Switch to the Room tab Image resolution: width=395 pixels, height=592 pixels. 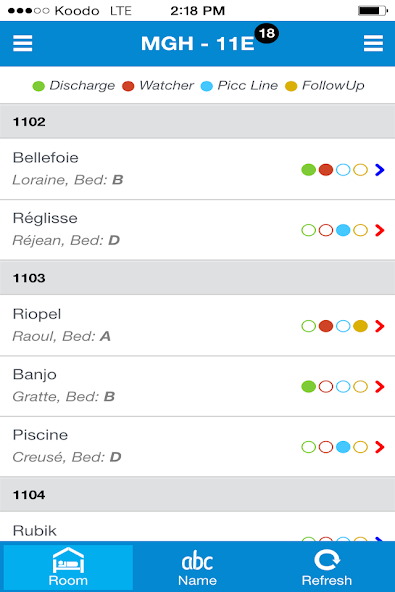pos(68,566)
